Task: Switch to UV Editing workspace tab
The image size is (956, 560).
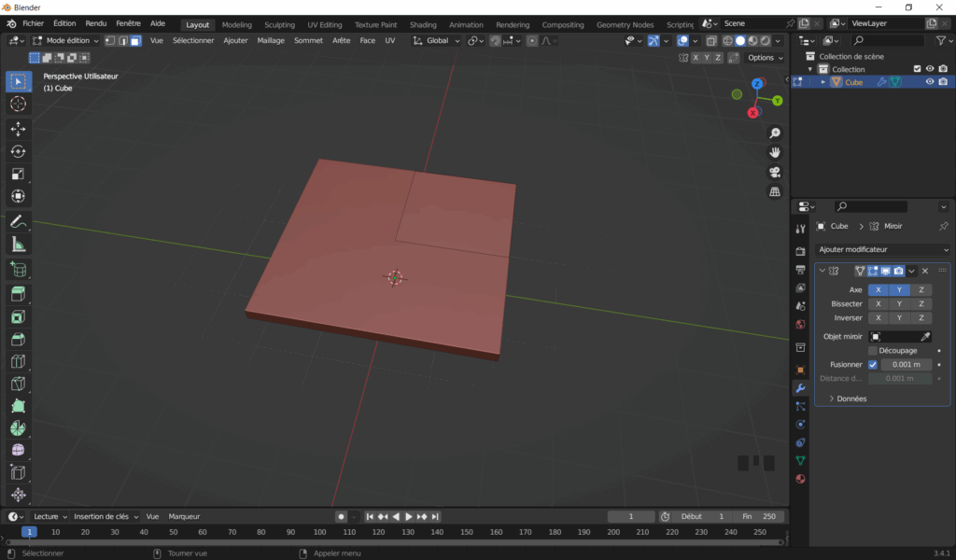Action: [324, 24]
